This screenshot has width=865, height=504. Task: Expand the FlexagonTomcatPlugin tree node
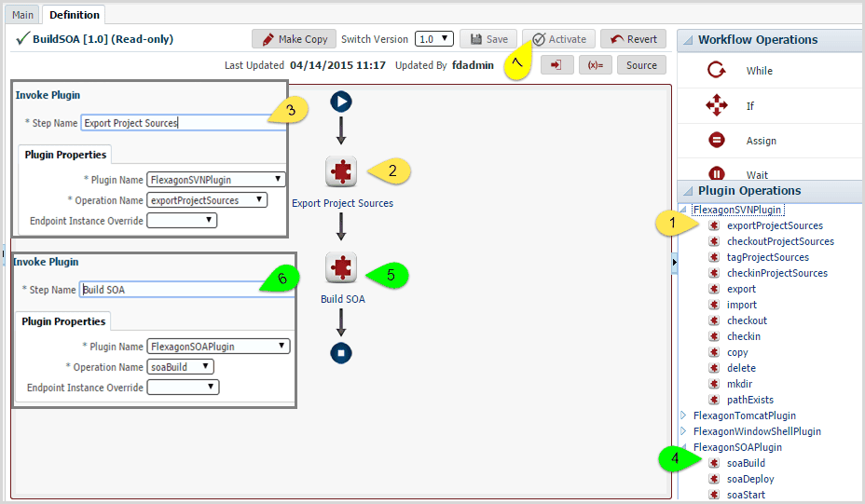pyautogui.click(x=683, y=415)
